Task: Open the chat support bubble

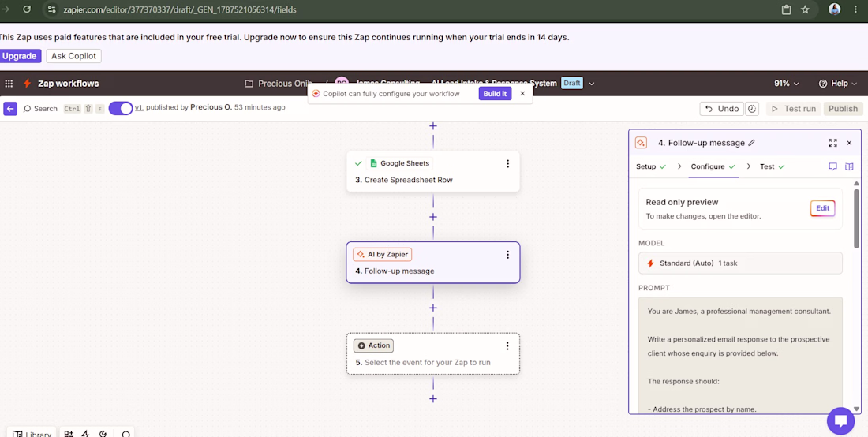Action: tap(840, 421)
